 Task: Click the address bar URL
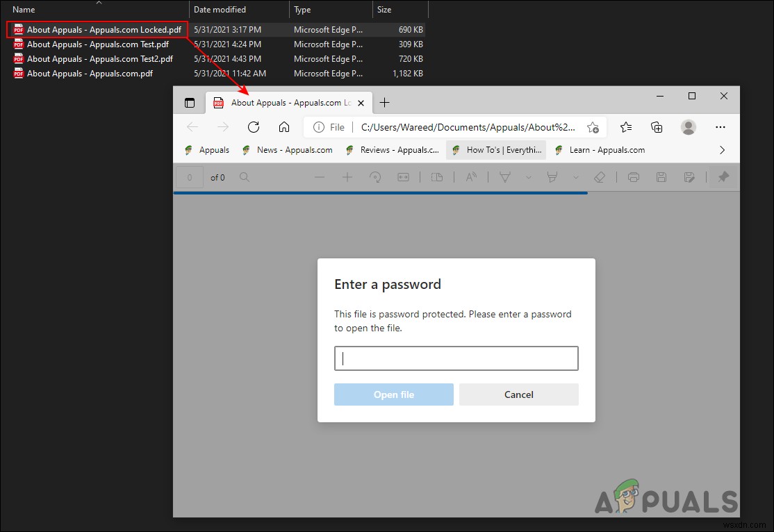468,127
